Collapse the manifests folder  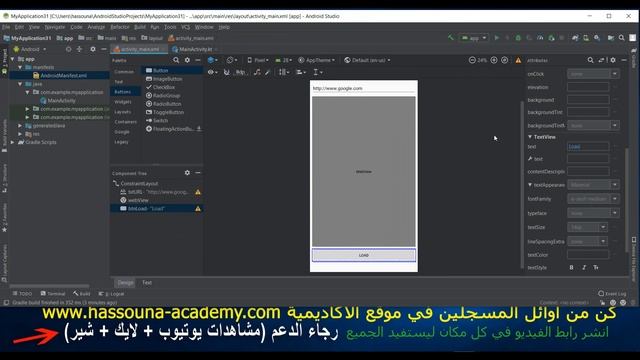point(20,67)
